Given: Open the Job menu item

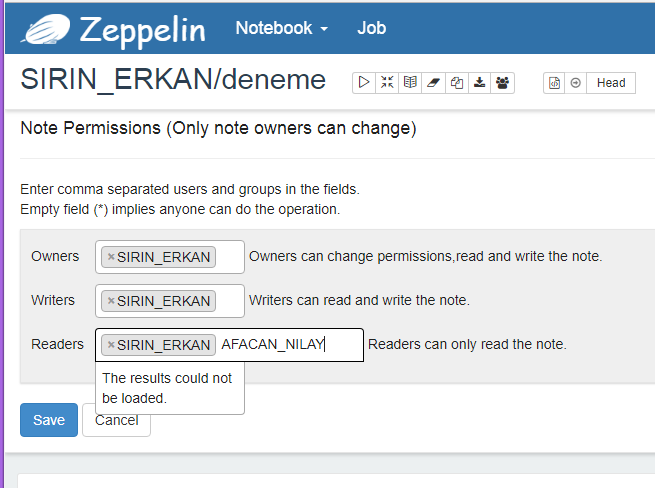Looking at the screenshot, I should click(x=371, y=28).
